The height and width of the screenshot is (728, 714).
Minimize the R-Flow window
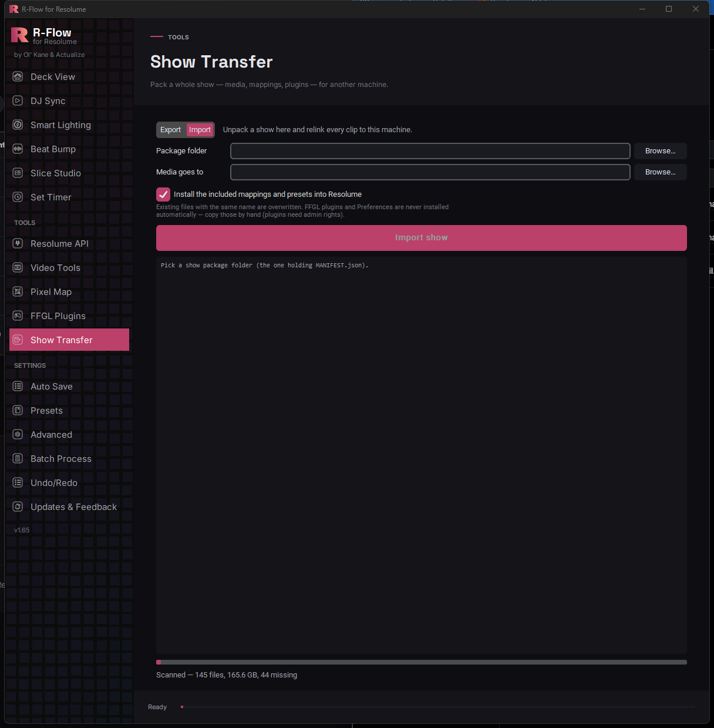click(642, 9)
